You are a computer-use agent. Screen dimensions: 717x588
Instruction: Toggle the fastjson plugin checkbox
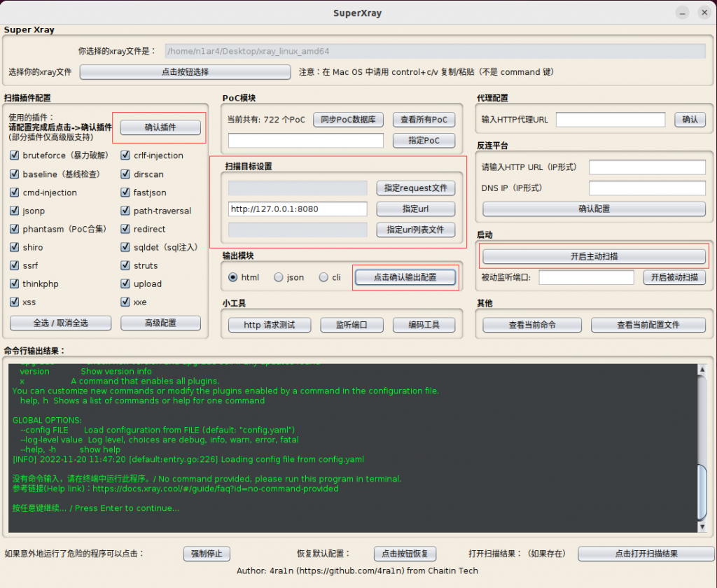click(x=126, y=192)
